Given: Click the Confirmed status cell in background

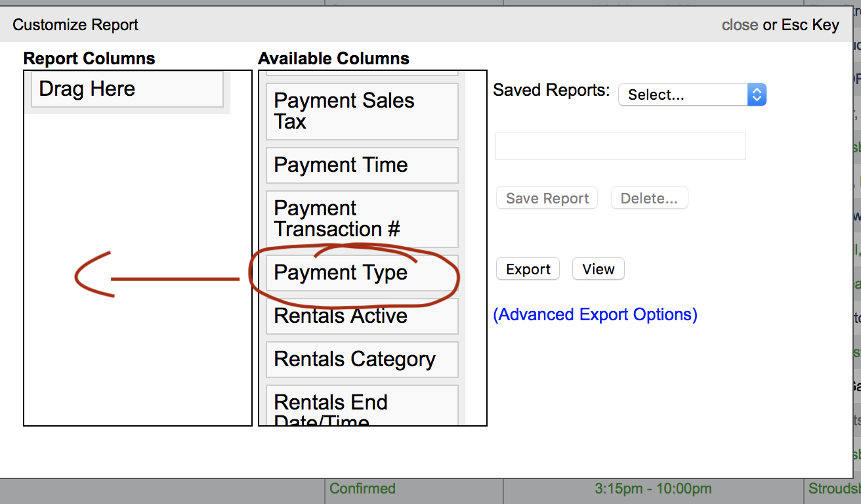Looking at the screenshot, I should click(362, 489).
